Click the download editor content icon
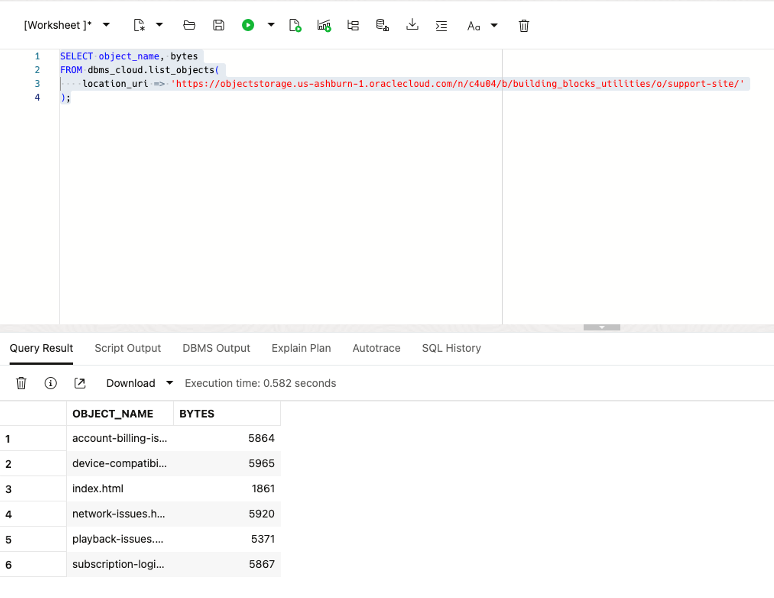Viewport: 774px width, 598px height. (x=412, y=25)
